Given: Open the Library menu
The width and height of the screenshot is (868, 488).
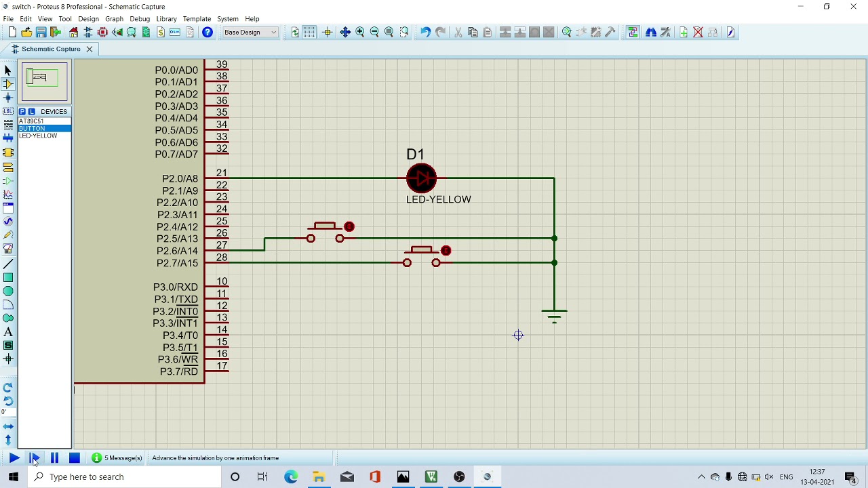Looking at the screenshot, I should tap(166, 19).
